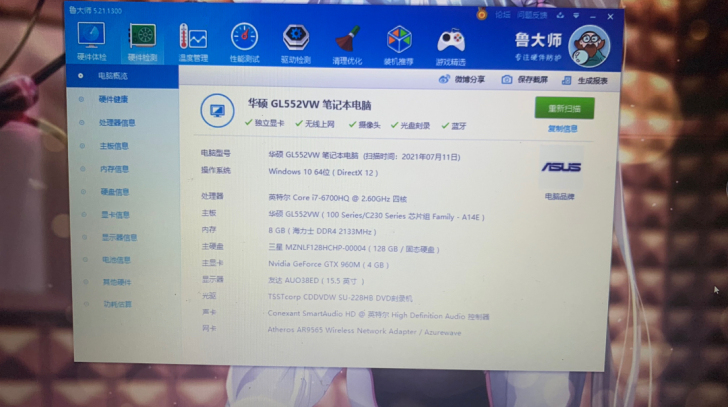Open 驱动检测 driver detection icon
The height and width of the screenshot is (407, 728).
pyautogui.click(x=296, y=44)
